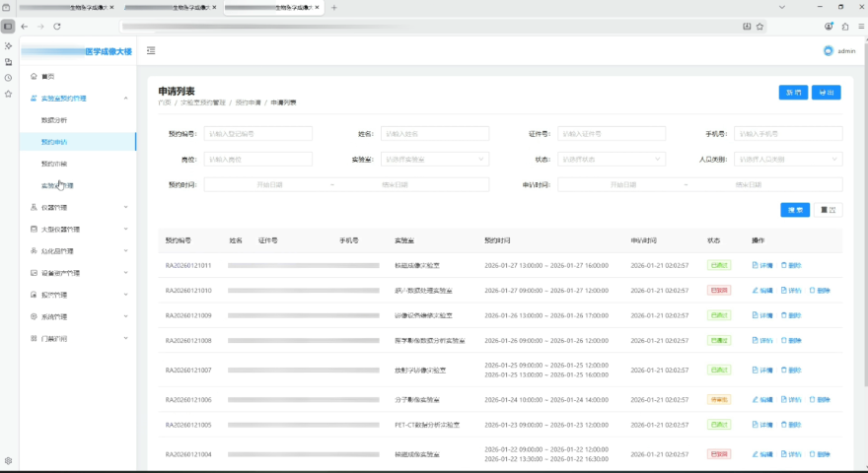Open the 状态 select dropdown
This screenshot has height=473, width=868.
coord(612,160)
